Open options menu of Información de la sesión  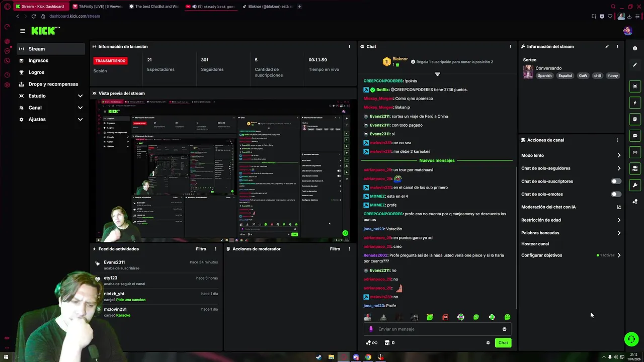point(349,47)
